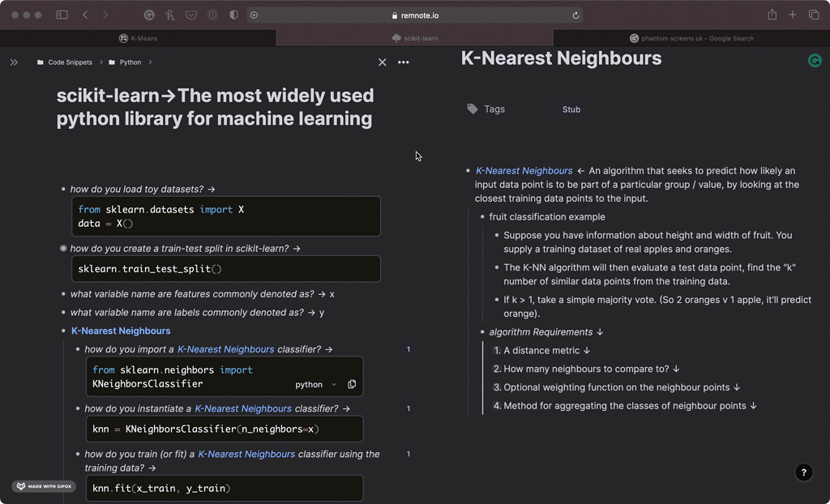Click the tag icon beside Tags
This screenshot has width=830, height=504.
tap(471, 109)
